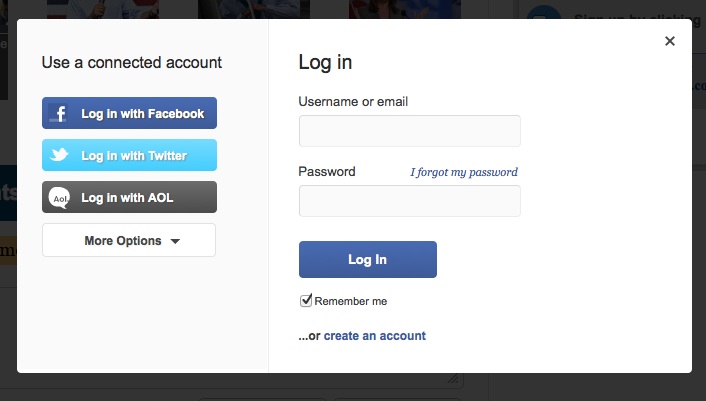The image size is (706, 401).
Task: Pick Log in with AOL
Action: click(127, 198)
